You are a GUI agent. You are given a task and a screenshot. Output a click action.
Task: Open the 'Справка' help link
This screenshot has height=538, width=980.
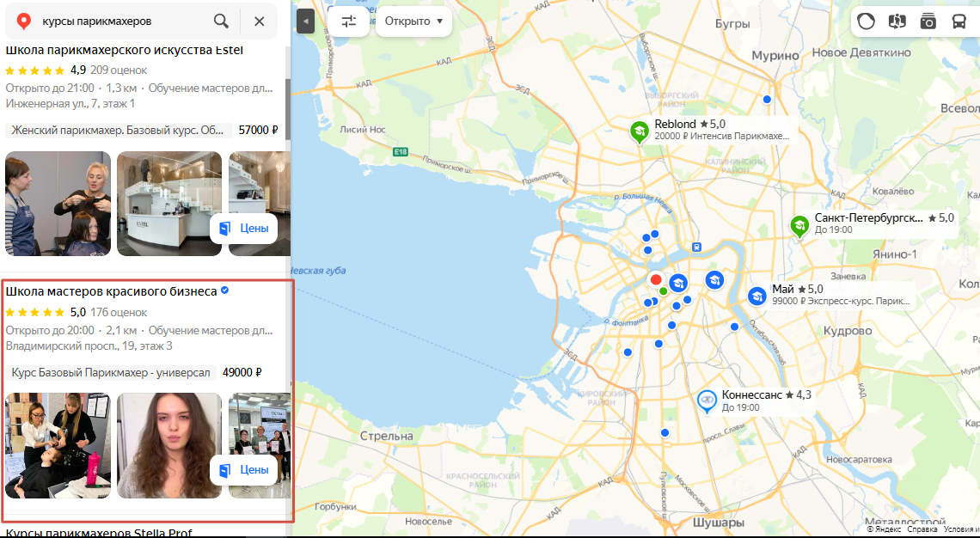click(x=922, y=529)
